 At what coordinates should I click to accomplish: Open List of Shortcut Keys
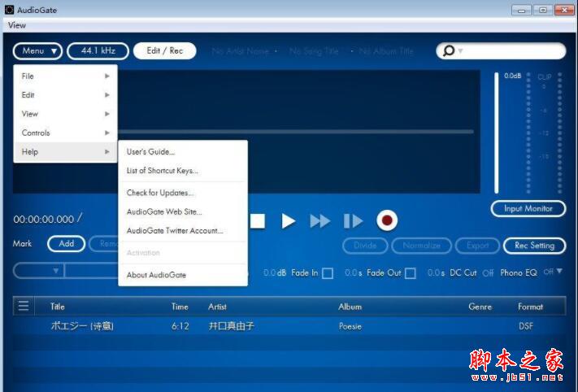(183, 170)
